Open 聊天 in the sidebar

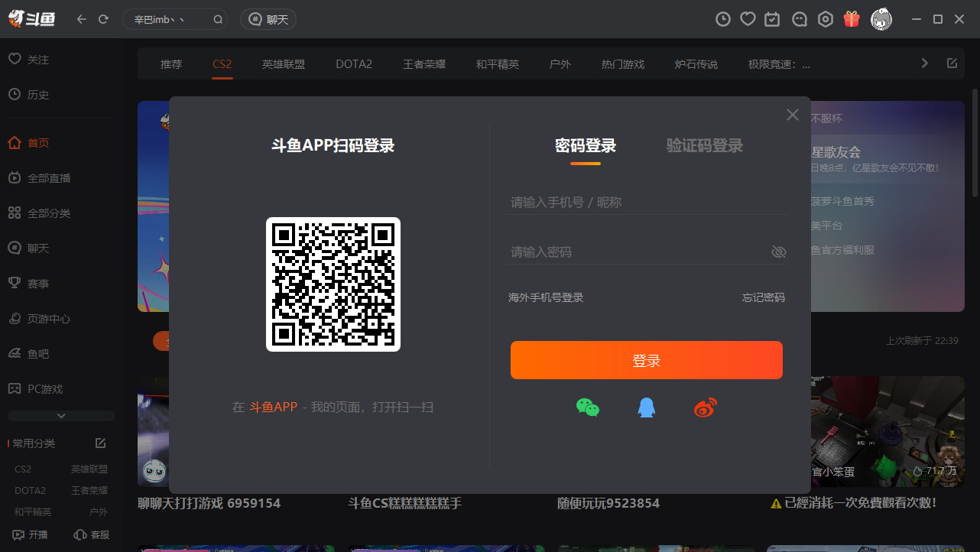click(x=29, y=248)
